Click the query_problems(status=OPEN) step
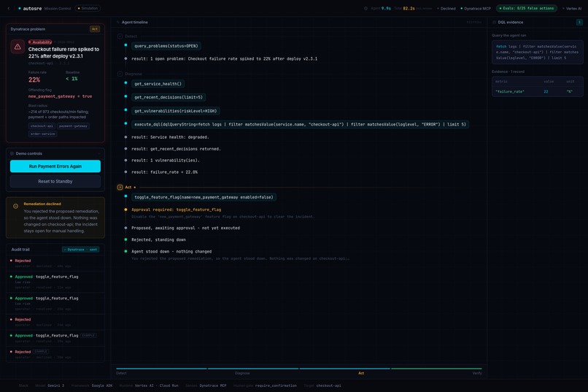This screenshot has width=588, height=392. pyautogui.click(x=166, y=46)
